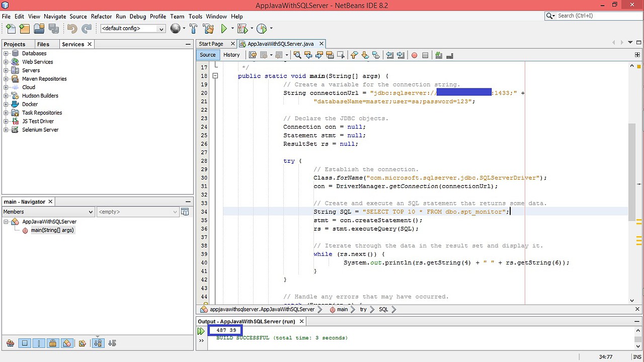Open the Debug menu
644x362 pixels.
point(137,16)
